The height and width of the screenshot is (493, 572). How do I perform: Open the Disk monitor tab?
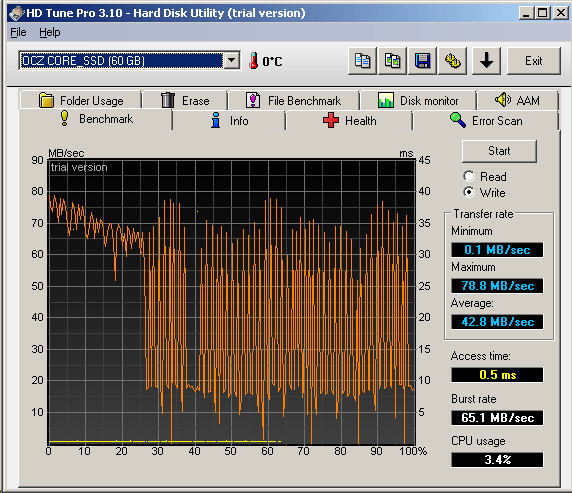coord(418,100)
